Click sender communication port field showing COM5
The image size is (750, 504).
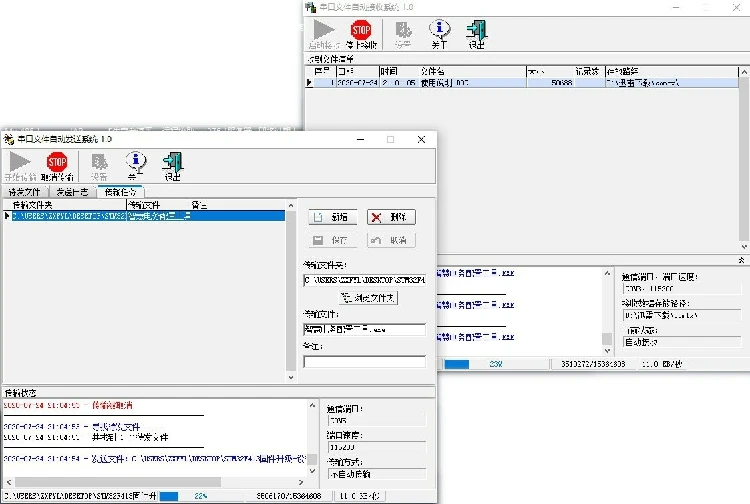pos(376,420)
